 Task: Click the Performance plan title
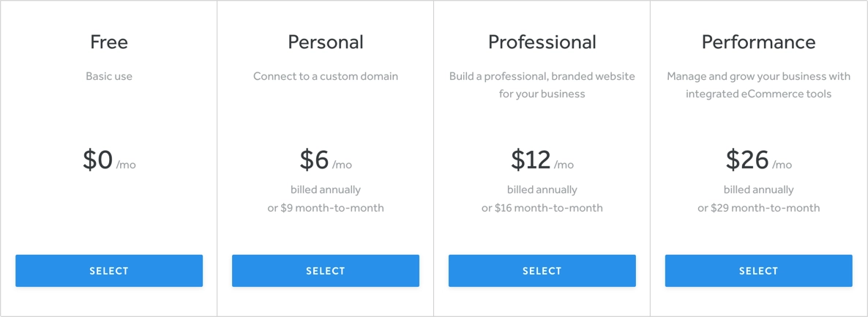[758, 42]
